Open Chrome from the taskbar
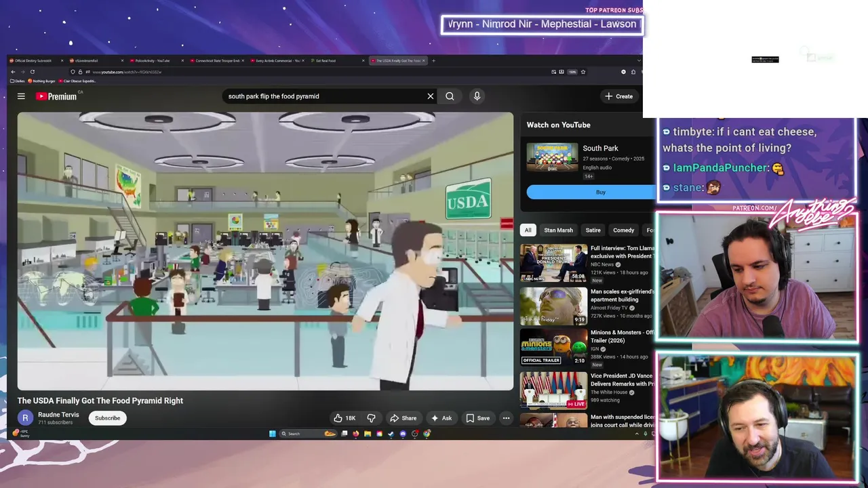Viewport: 868px width, 488px height. (x=427, y=434)
